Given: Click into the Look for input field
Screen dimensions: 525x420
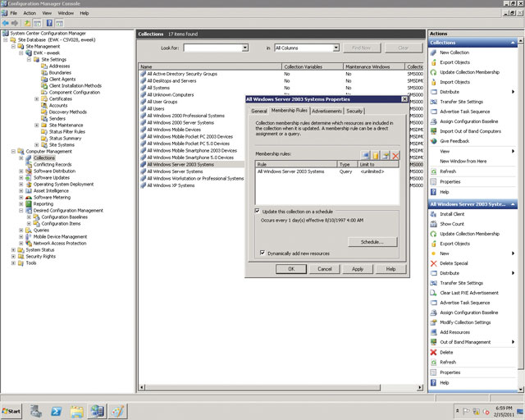Looking at the screenshot, I should (x=213, y=48).
